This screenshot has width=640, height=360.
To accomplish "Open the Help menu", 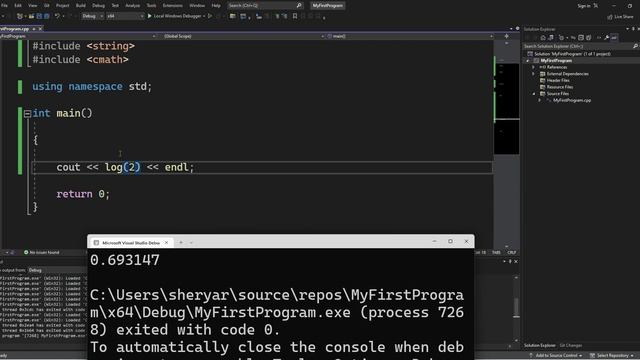I will (x=216, y=6).
